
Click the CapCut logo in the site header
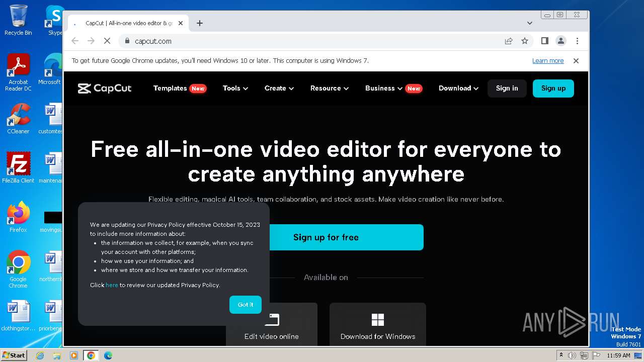105,88
